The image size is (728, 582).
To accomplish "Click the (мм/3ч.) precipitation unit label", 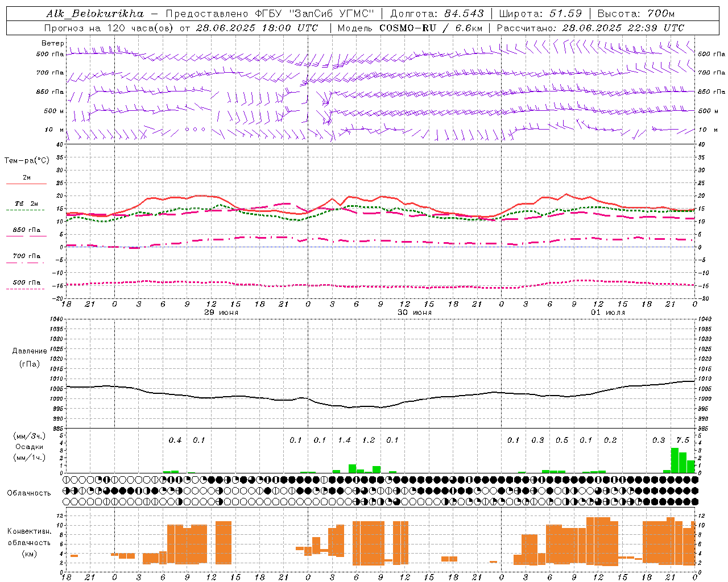I will point(29,436).
